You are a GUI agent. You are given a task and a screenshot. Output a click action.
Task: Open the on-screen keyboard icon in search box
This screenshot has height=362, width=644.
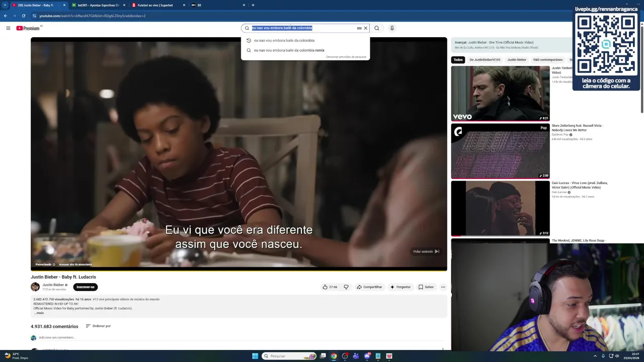[x=359, y=28]
